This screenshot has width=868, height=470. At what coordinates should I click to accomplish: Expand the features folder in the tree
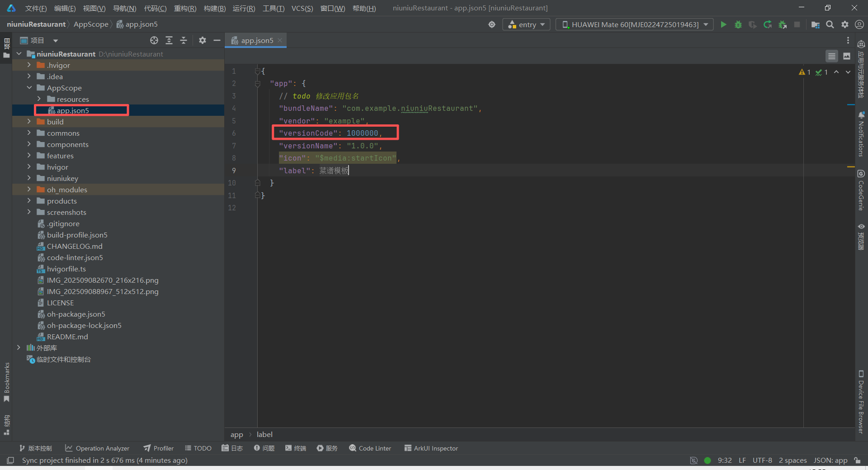tap(29, 156)
